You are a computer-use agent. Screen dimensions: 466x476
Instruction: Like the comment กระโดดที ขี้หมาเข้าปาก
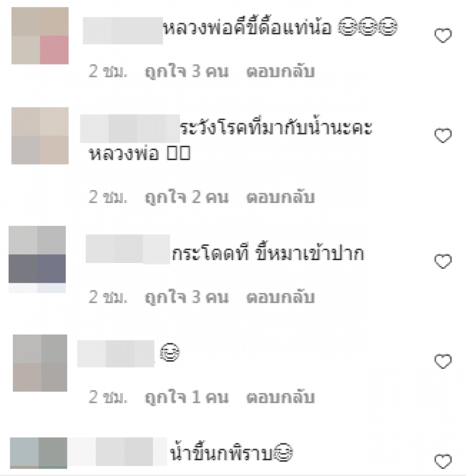point(443,261)
